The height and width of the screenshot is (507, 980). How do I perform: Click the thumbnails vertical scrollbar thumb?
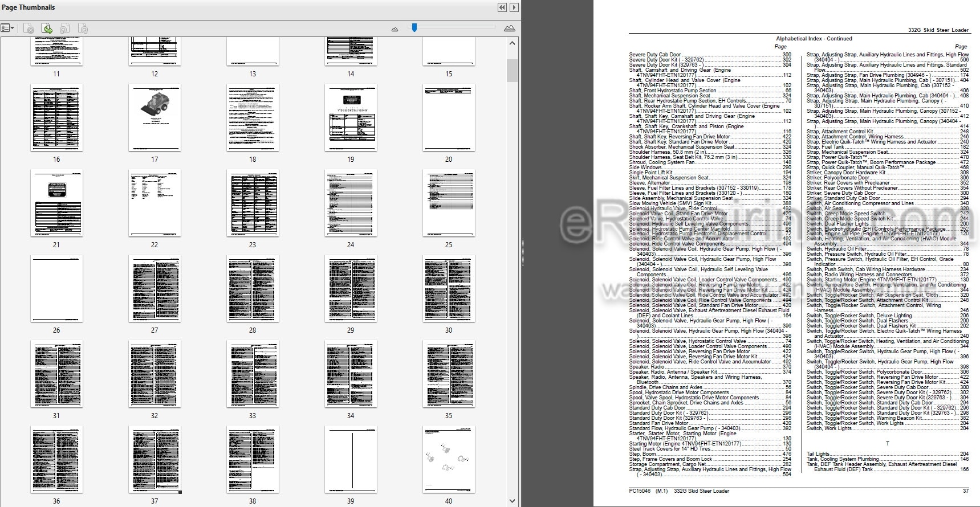(x=512, y=70)
